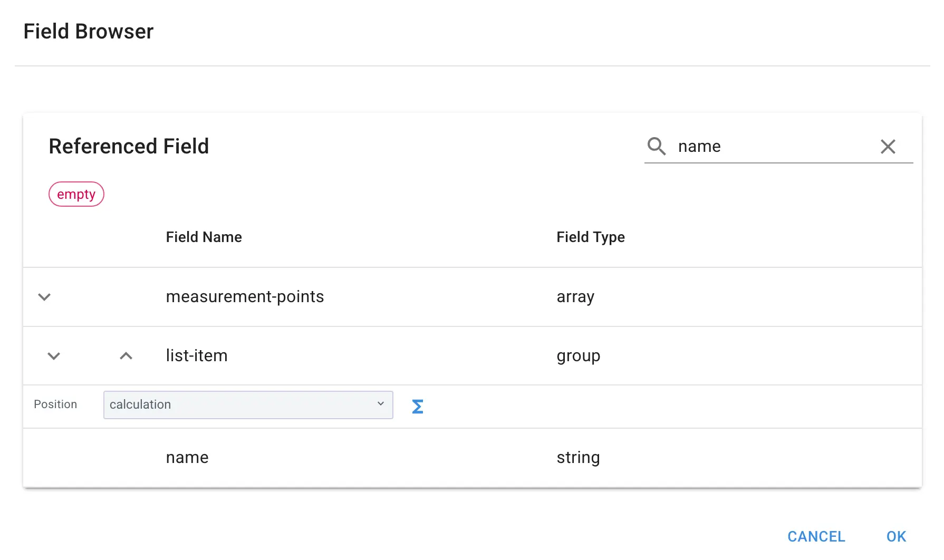The width and height of the screenshot is (944, 560).
Task: Select the measurement-points field row
Action: coord(245,297)
